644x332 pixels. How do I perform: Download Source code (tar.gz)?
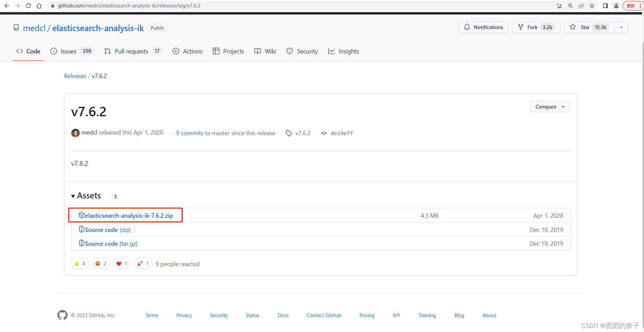(111, 244)
